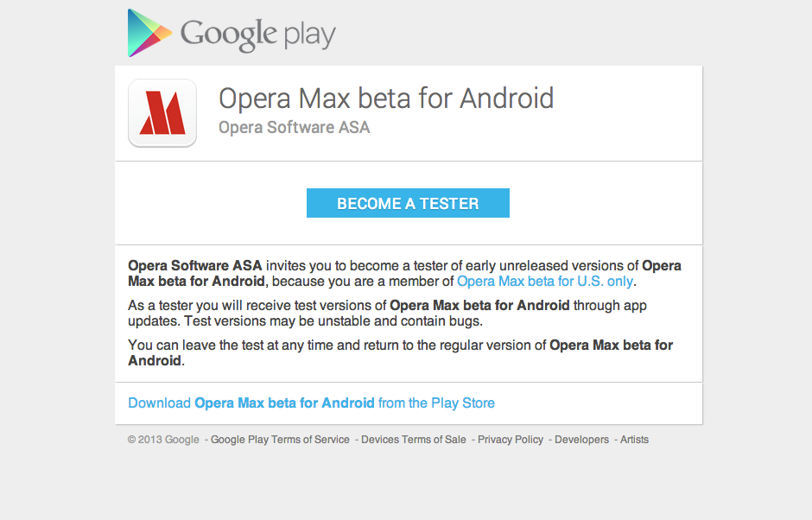The image size is (812, 520).
Task: Click bold Opera Software ASA starting the invitation paragraph
Action: click(x=194, y=266)
